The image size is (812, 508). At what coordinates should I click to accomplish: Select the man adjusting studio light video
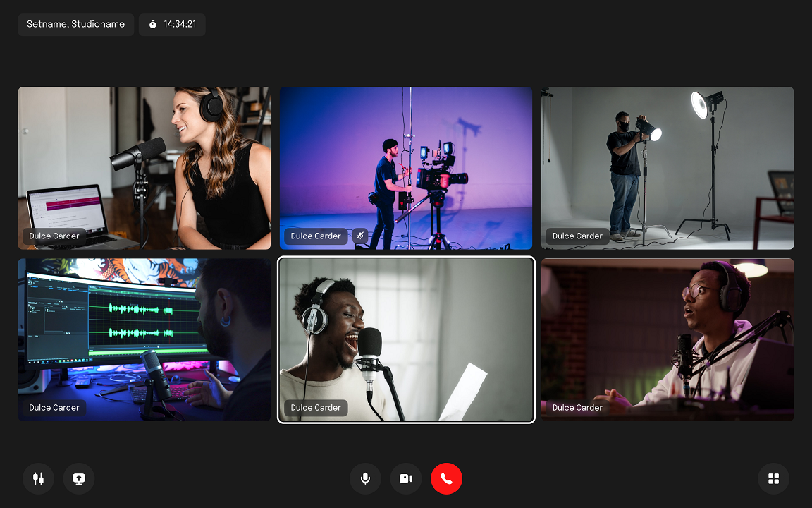coord(668,168)
